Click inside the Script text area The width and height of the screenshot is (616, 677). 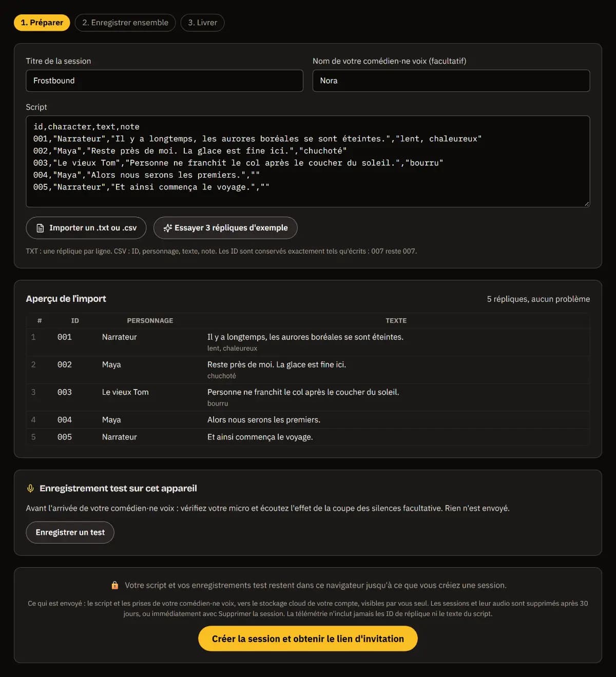[x=308, y=161]
